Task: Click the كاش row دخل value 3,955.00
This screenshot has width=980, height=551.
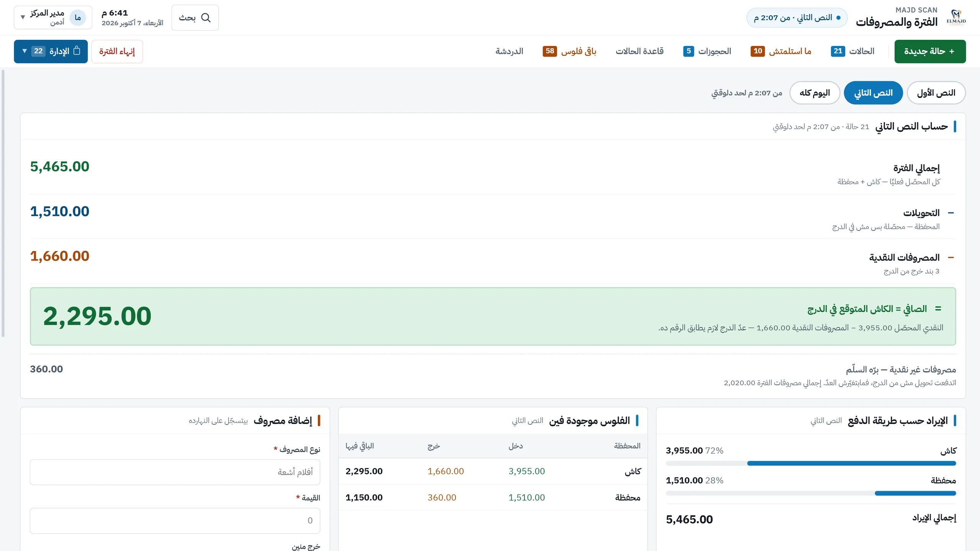Action: pyautogui.click(x=526, y=471)
